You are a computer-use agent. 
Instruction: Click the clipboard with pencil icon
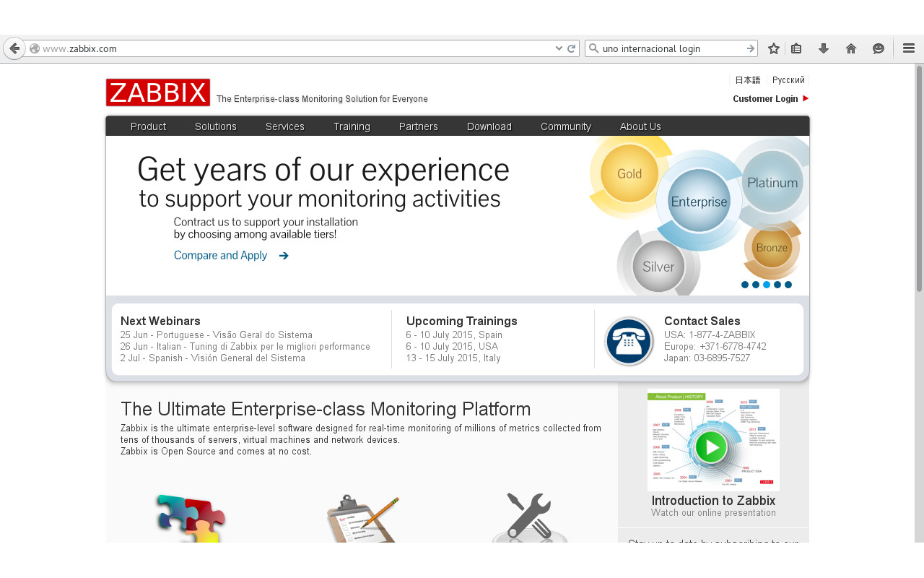click(362, 519)
